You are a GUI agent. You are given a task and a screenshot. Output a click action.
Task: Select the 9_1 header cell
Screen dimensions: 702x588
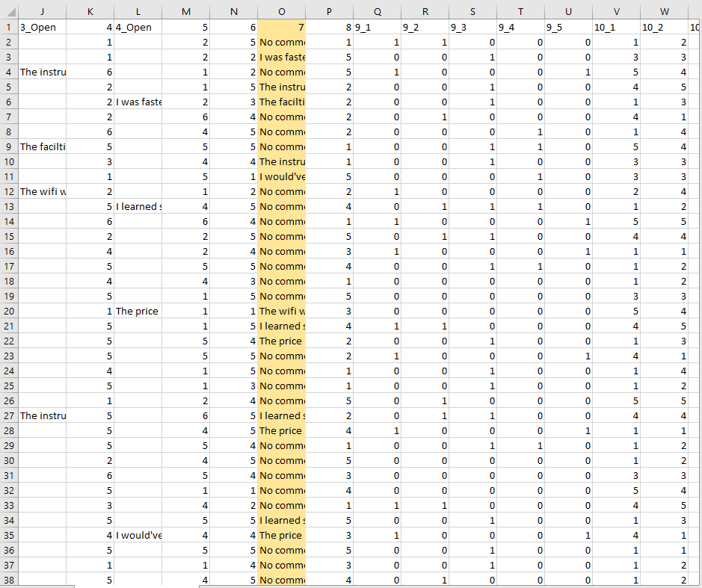point(377,28)
